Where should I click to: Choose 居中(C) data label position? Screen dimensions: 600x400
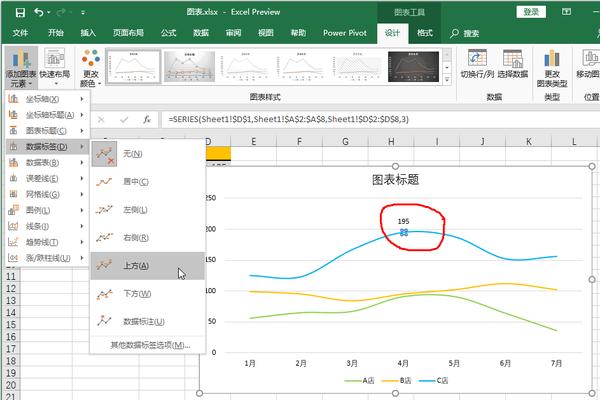(147, 182)
